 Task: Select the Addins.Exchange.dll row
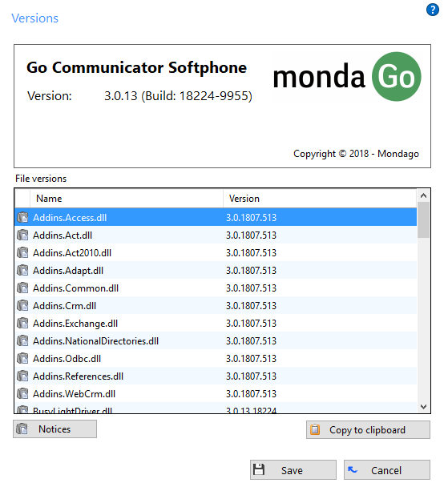(x=216, y=324)
